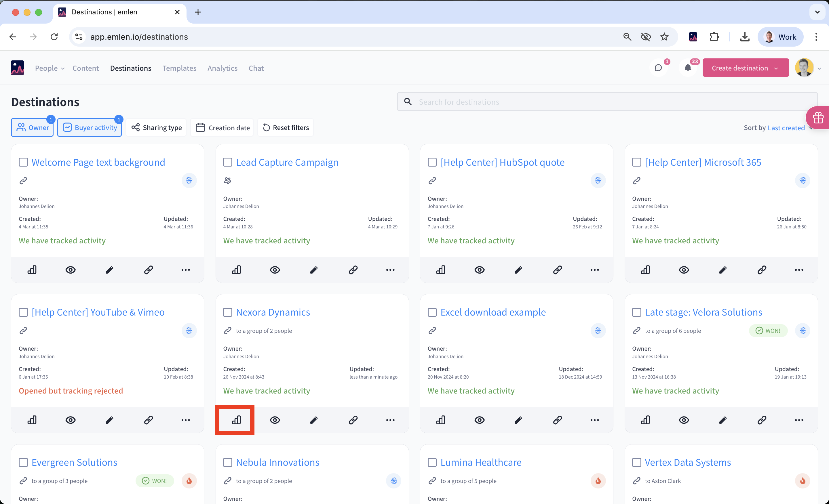Copy link for Excel download example

[557, 420]
